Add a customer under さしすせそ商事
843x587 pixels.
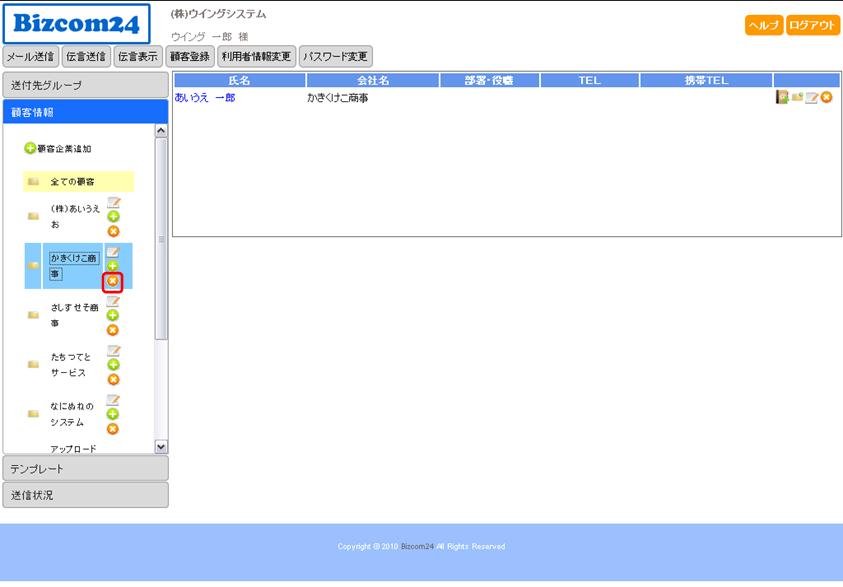click(x=113, y=315)
